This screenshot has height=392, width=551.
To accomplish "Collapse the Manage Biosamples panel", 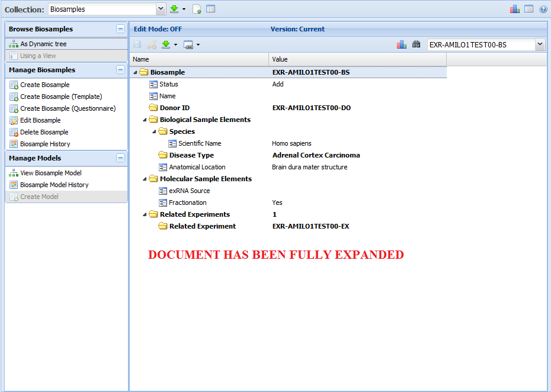I will pos(120,70).
